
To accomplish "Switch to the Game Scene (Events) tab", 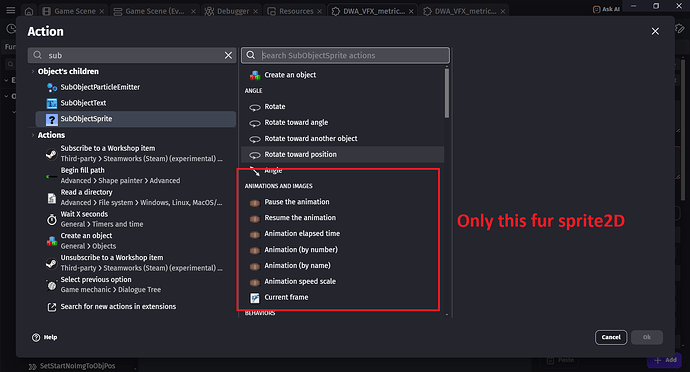I will [x=155, y=11].
